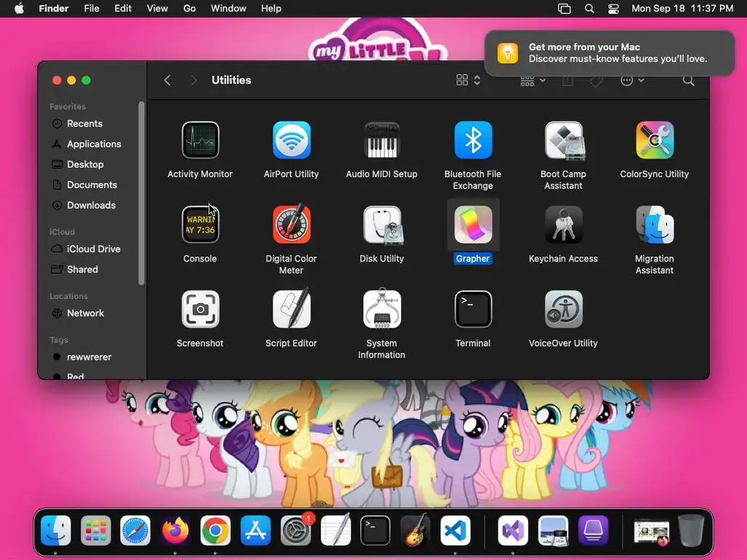Open Activity Monitor app icon
This screenshot has width=747, height=560.
click(x=200, y=140)
